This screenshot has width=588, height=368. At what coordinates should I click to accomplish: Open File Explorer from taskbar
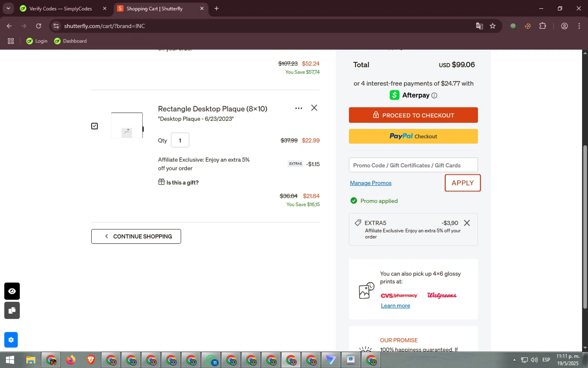click(31, 360)
